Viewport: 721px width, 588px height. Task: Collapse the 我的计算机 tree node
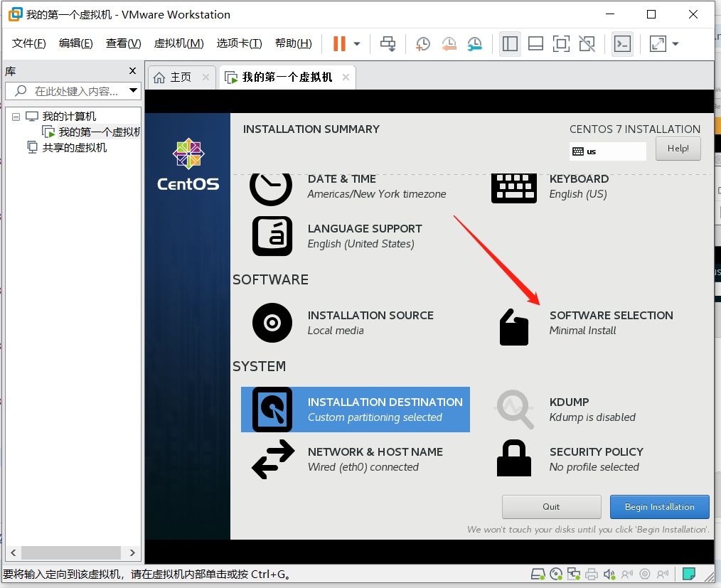16,117
